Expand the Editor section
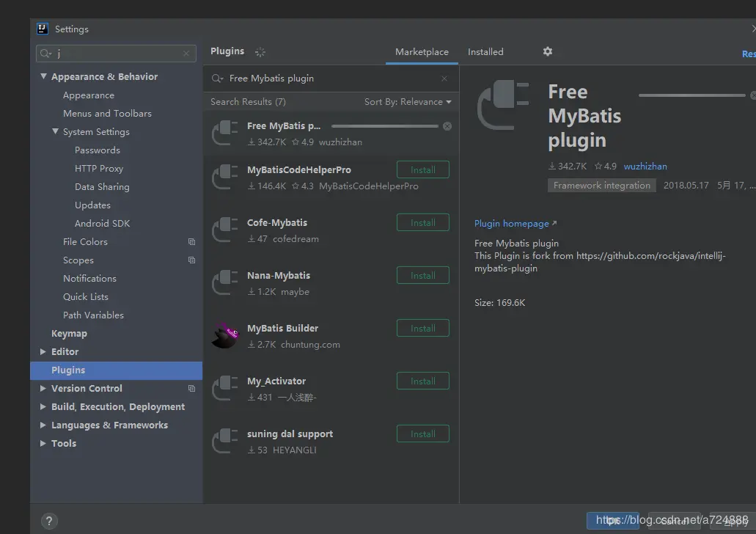 coord(43,351)
